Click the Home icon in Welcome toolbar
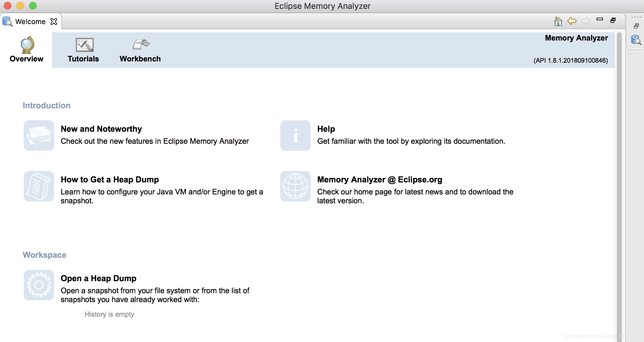The image size is (644, 342). (x=558, y=21)
